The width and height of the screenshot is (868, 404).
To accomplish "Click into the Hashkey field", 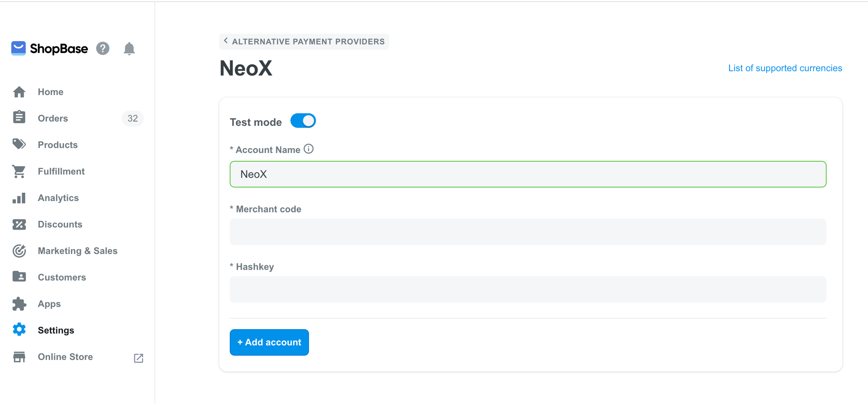I will pos(528,290).
